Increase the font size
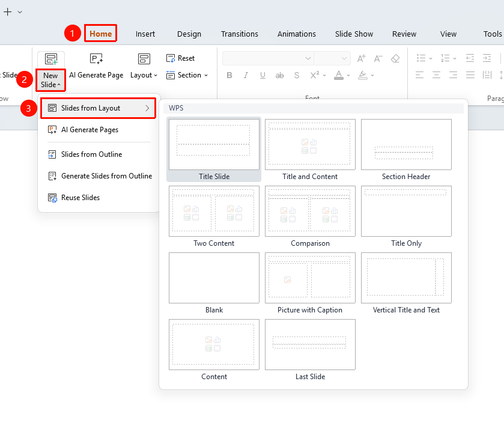Image resolution: width=504 pixels, height=426 pixels. pyautogui.click(x=362, y=58)
